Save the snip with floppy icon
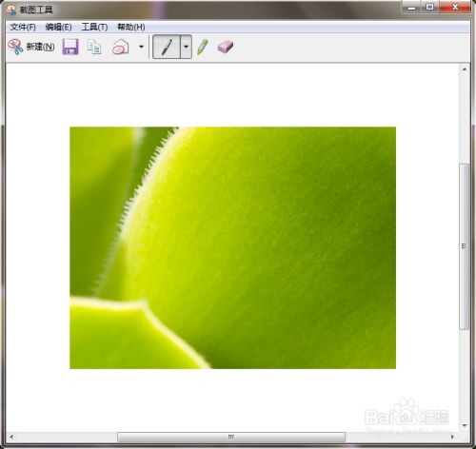This screenshot has height=449, width=476. pos(70,47)
